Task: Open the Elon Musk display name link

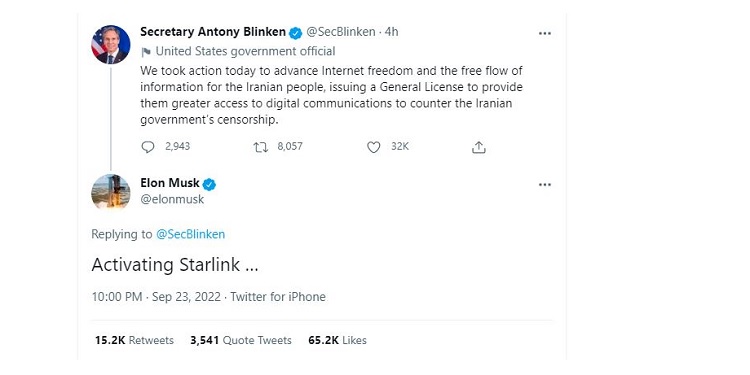Action: click(x=170, y=183)
